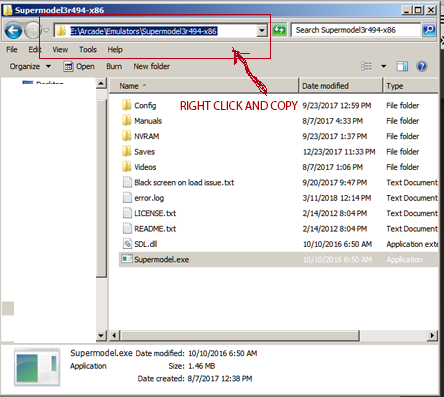This screenshot has height=397, width=444.
Task: Select Black screen on load issue.txt icon
Action: [x=127, y=182]
